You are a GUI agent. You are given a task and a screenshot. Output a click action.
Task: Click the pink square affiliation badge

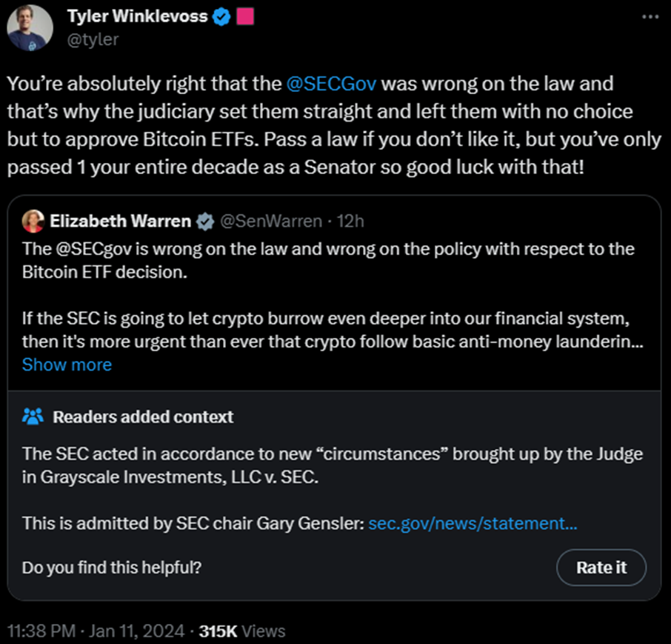pyautogui.click(x=245, y=16)
